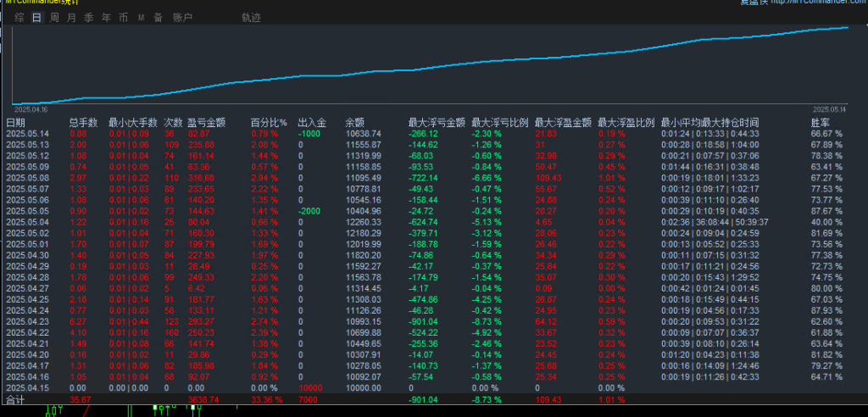Image resolution: width=868 pixels, height=417 pixels.
Task: Switch to 月 monthly statistics tab
Action: (x=71, y=17)
